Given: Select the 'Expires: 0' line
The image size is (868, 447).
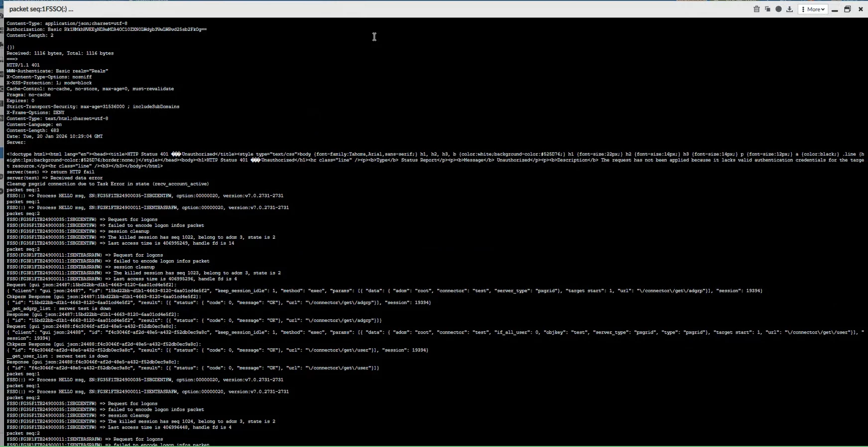Looking at the screenshot, I should click(x=20, y=101).
